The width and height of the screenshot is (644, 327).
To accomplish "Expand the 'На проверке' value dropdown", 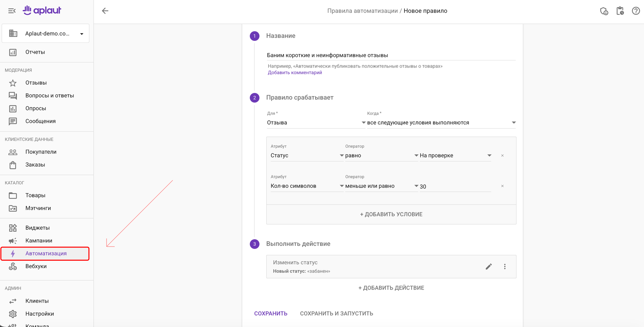I will coord(455,155).
